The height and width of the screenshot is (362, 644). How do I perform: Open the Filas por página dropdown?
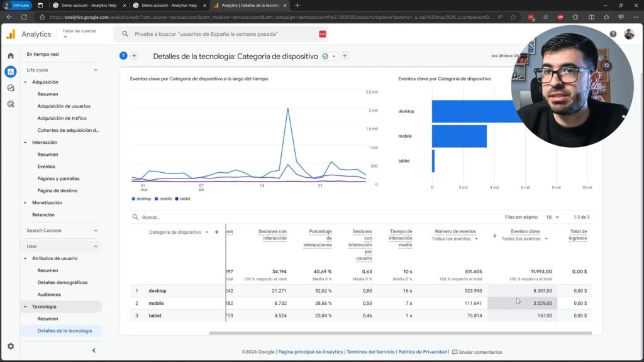(552, 217)
